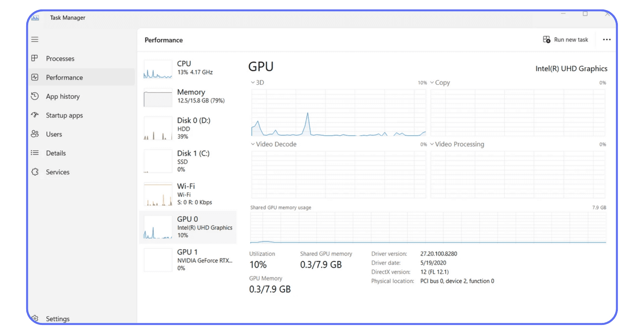Open App history from the sidebar
The width and height of the screenshot is (644, 333).
pos(35,96)
